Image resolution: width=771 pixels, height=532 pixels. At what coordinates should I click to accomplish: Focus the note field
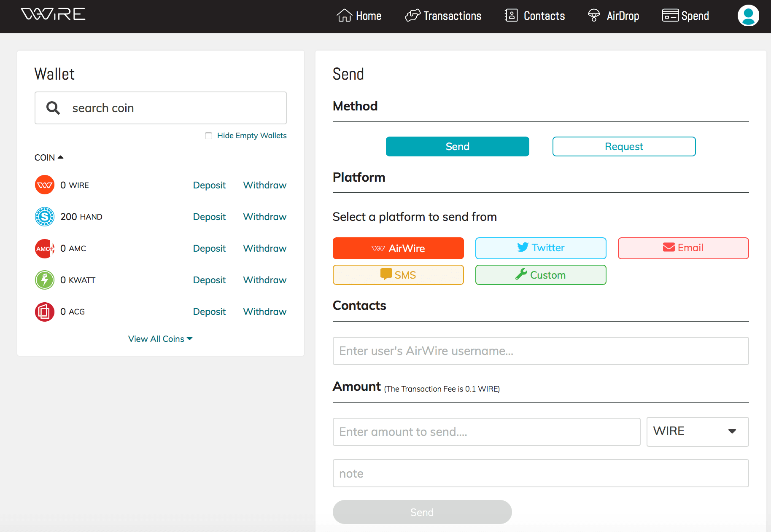(541, 473)
